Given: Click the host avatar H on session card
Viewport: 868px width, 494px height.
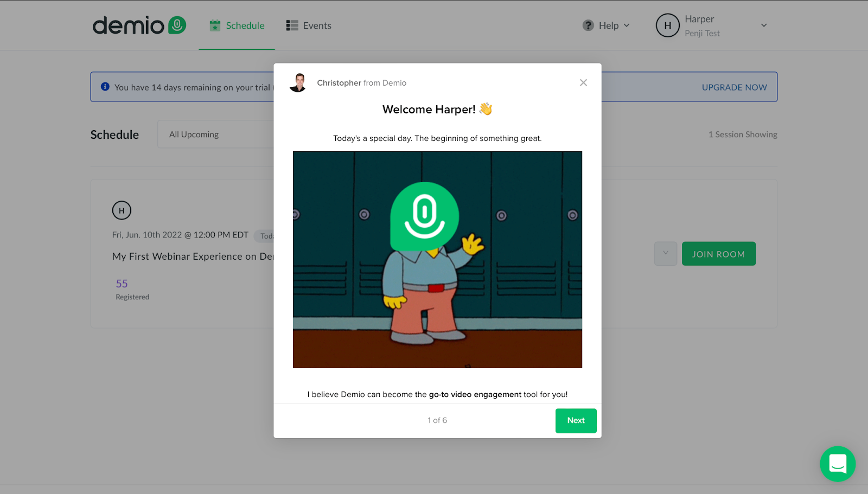Looking at the screenshot, I should coord(122,210).
